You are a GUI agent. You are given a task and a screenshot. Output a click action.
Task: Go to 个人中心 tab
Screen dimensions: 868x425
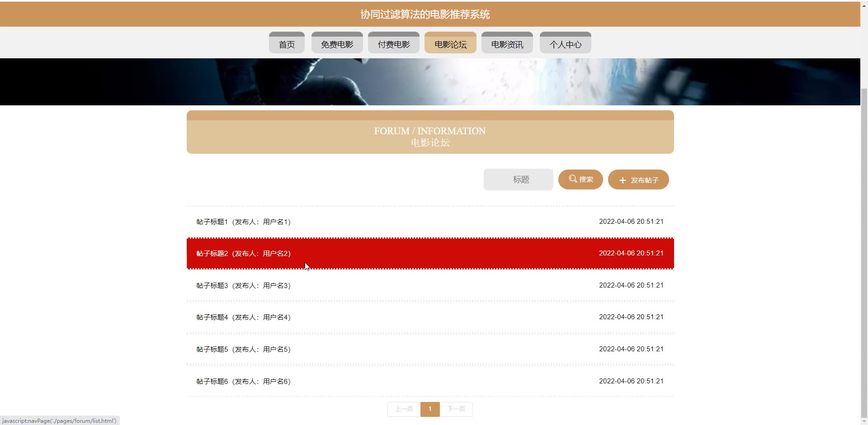(566, 42)
